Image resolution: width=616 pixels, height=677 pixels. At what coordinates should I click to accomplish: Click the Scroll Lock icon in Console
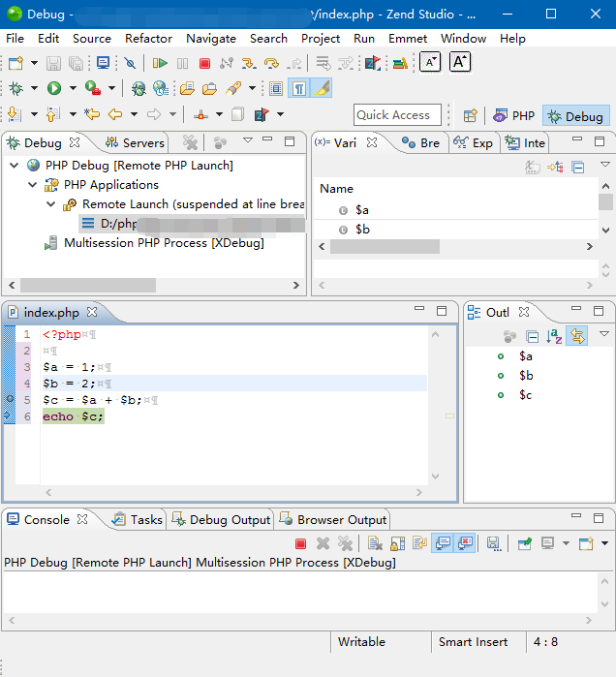point(397,543)
